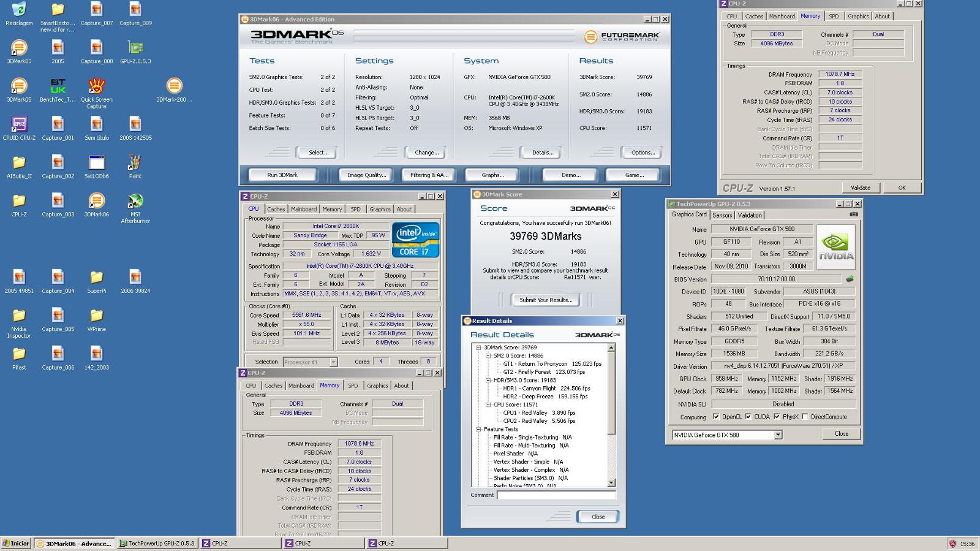Toggle the PhysX checkbox in GPU-Z
Viewport: 980px width, 551px height.
tap(777, 417)
